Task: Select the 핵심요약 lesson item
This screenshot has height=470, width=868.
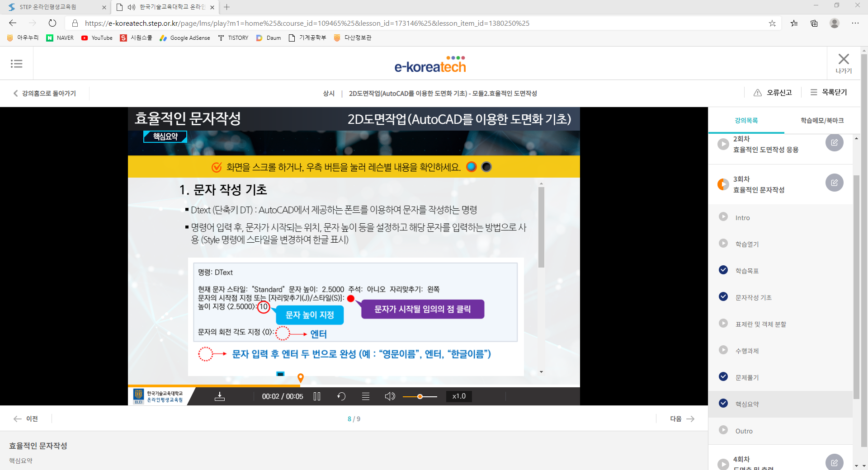Action: click(x=747, y=404)
